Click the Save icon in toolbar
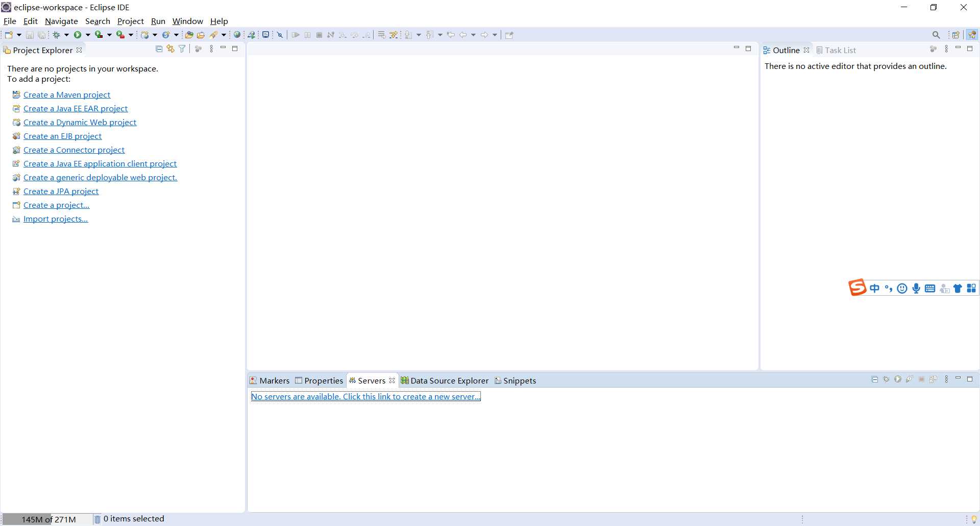980x526 pixels. (x=30, y=35)
